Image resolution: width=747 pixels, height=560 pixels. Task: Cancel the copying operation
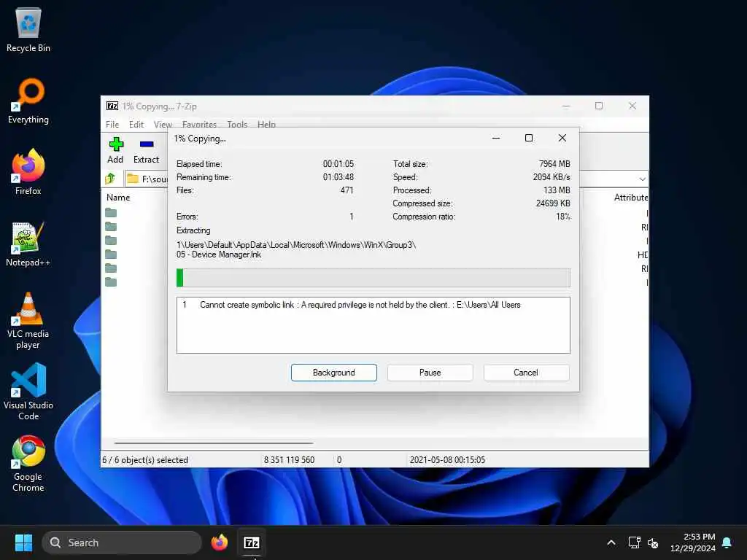point(526,373)
